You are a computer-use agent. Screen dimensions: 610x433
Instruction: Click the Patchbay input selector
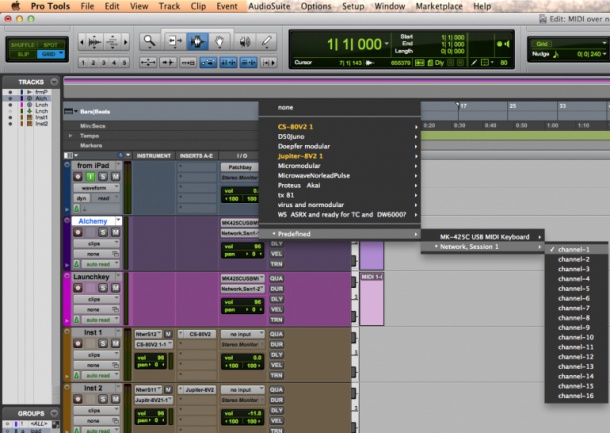[x=240, y=167]
